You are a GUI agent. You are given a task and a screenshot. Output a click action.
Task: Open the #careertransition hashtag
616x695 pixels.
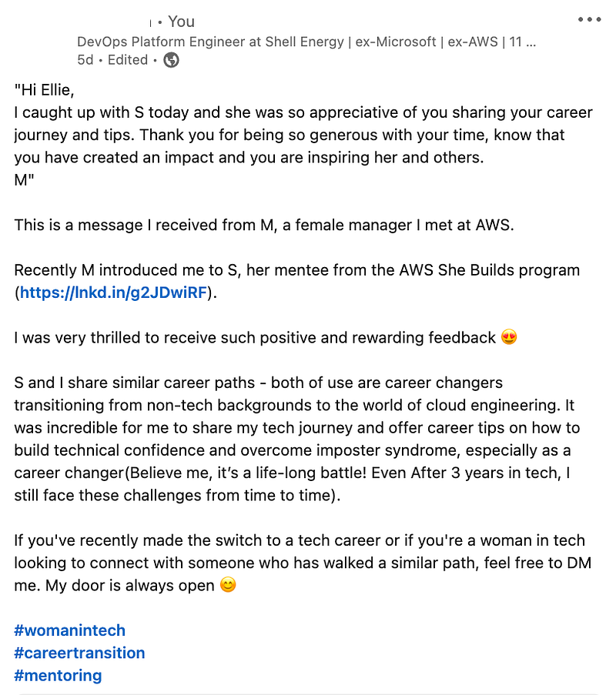point(79,653)
